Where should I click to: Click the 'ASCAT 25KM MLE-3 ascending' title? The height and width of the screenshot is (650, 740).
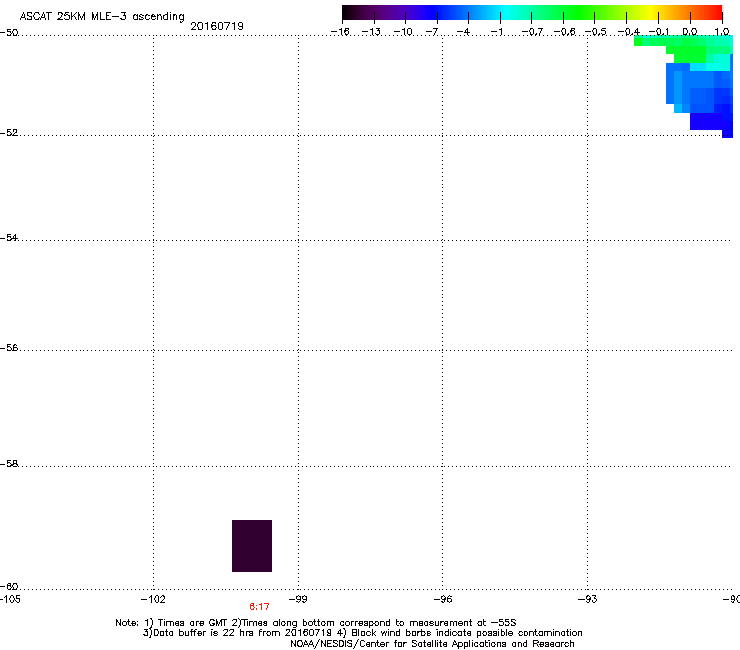click(x=102, y=17)
